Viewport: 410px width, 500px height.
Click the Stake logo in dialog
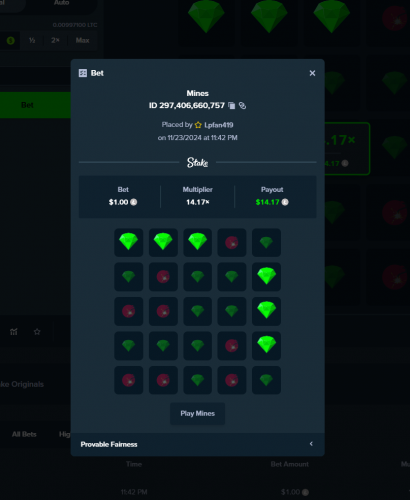[x=197, y=163]
